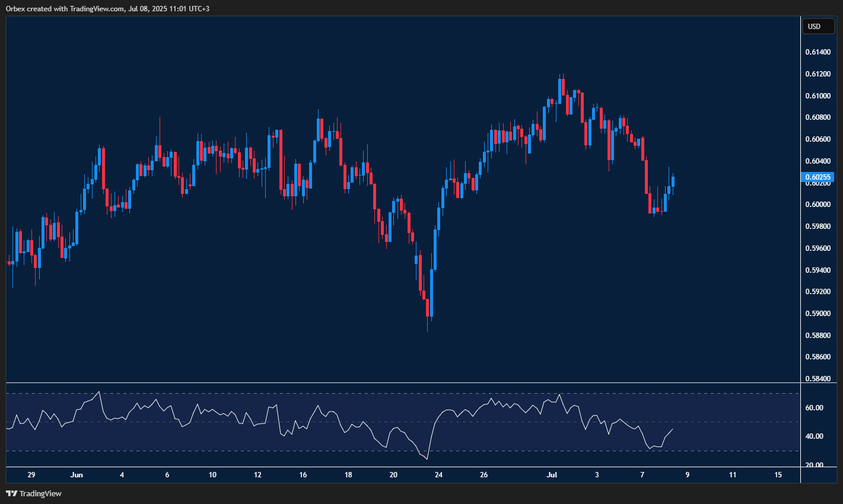
Task: Click the 'Jun' label on the time axis
Action: click(77, 475)
